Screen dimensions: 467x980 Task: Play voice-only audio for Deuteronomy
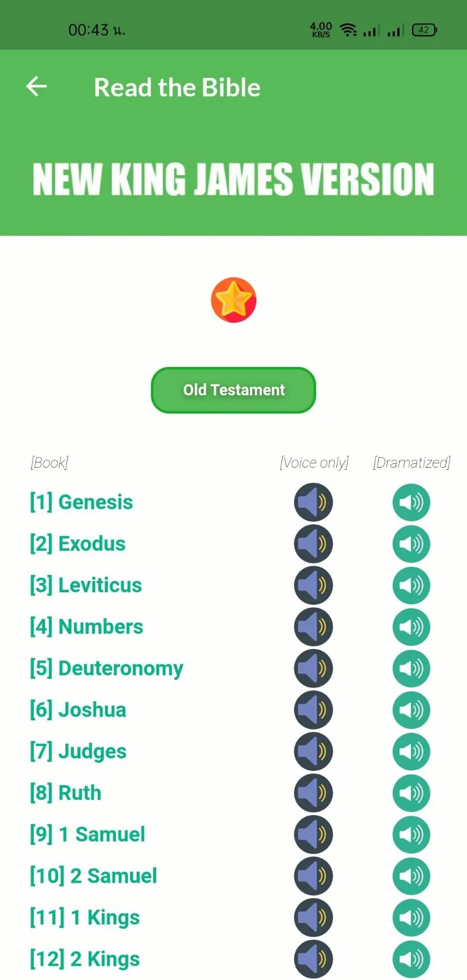pyautogui.click(x=314, y=669)
